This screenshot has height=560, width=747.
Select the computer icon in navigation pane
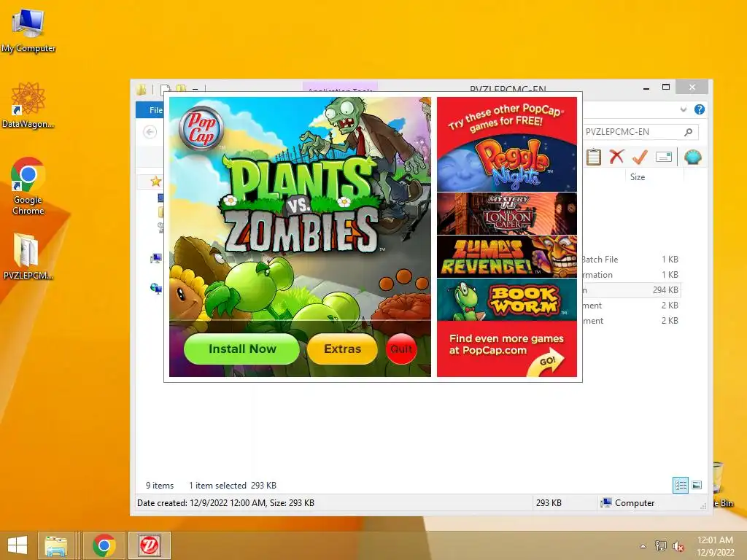click(x=156, y=259)
